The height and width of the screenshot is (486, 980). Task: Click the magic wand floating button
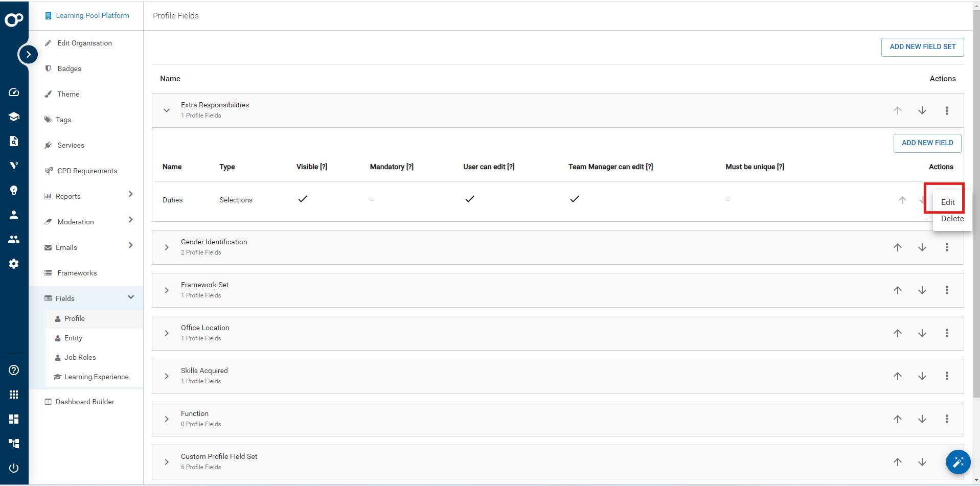tap(958, 462)
